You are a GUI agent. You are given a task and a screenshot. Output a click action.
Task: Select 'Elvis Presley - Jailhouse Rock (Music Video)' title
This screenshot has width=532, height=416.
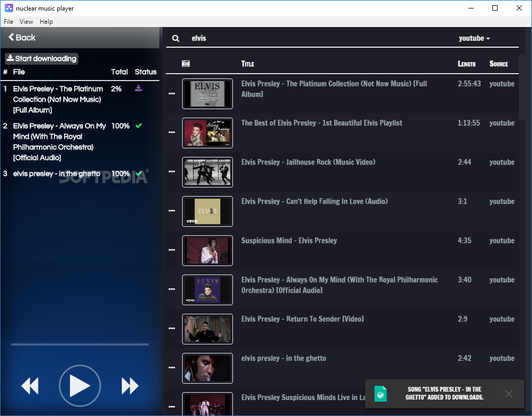pos(308,162)
